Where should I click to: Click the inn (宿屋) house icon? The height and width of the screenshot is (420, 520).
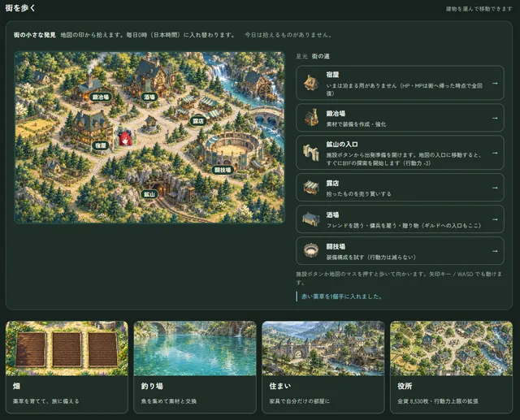pos(311,83)
